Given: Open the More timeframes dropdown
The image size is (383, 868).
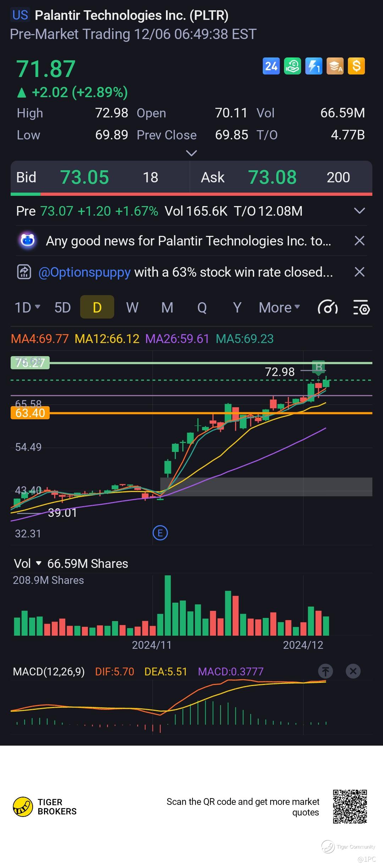Looking at the screenshot, I should click(x=279, y=307).
